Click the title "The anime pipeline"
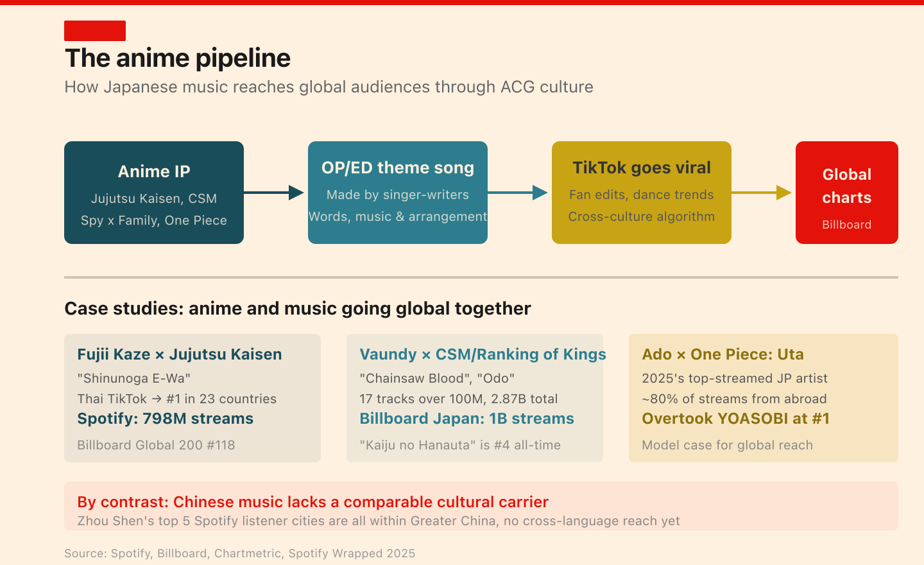This screenshot has height=565, width=924. coord(178,58)
